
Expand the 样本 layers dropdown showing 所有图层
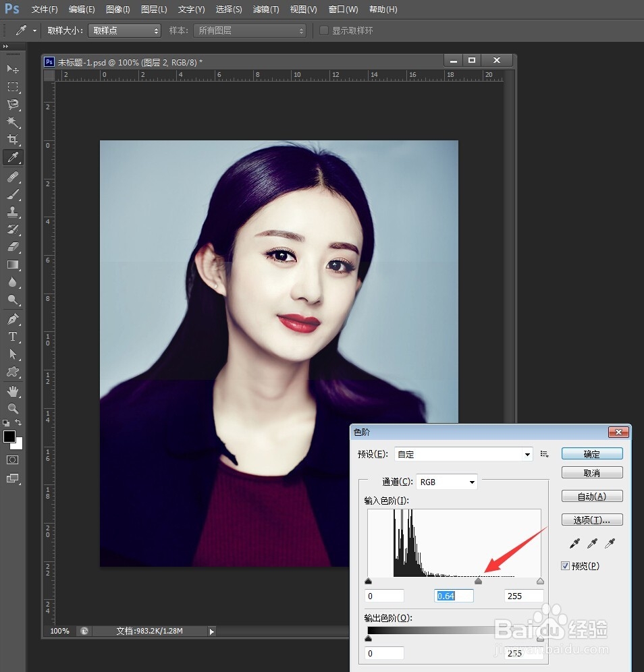pyautogui.click(x=250, y=30)
